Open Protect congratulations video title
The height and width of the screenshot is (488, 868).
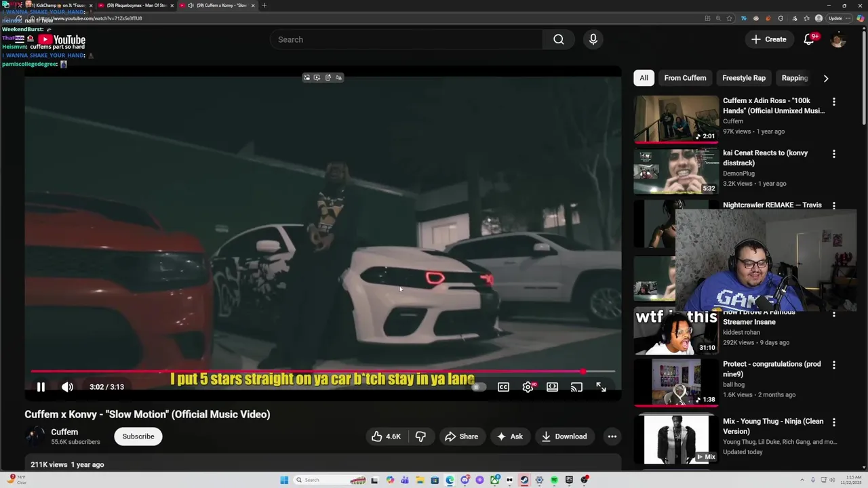coord(772,369)
